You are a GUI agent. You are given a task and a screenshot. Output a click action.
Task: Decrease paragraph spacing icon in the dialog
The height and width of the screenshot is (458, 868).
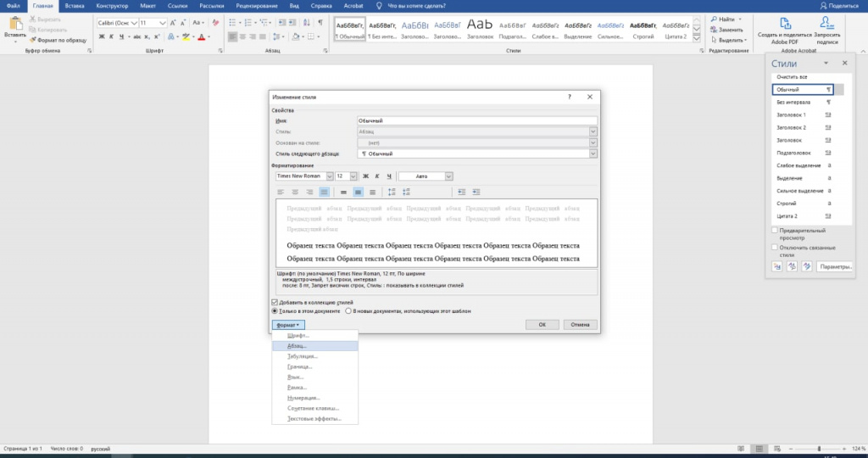point(406,193)
